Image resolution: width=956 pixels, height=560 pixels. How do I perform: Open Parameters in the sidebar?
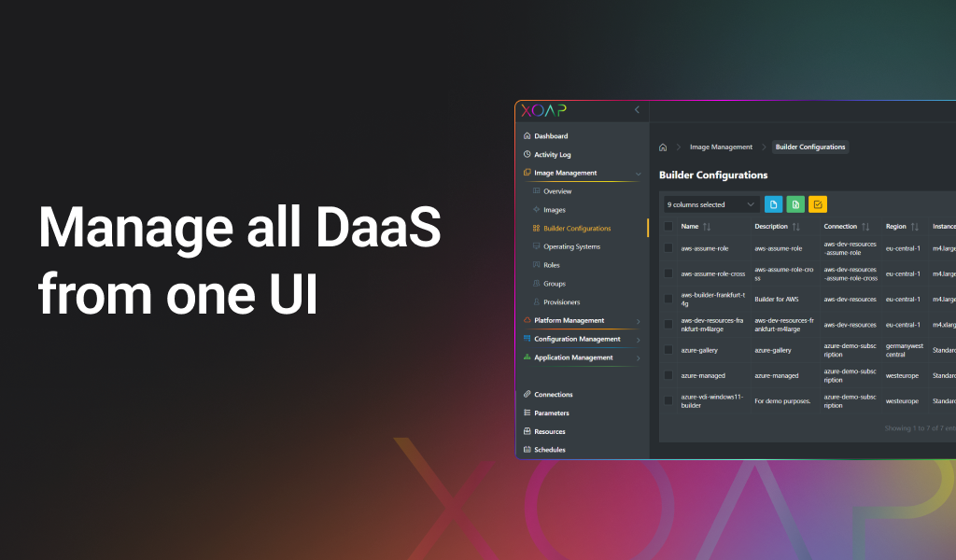551,413
